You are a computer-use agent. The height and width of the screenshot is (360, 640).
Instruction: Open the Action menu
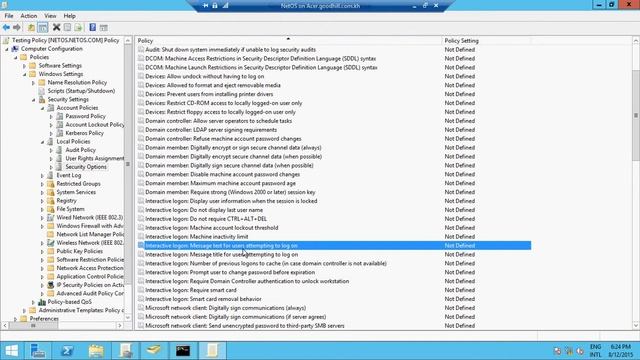pyautogui.click(x=29, y=16)
